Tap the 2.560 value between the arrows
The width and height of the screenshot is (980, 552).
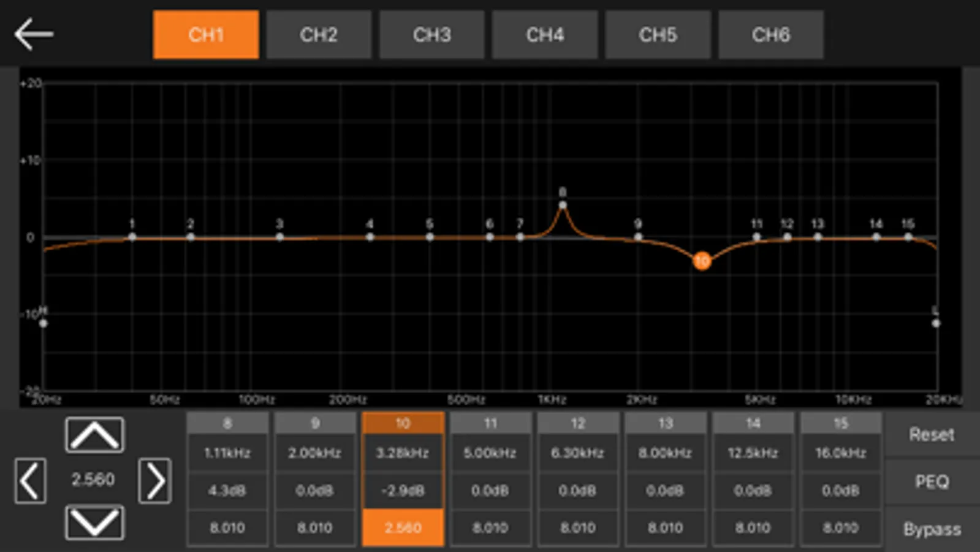93,480
